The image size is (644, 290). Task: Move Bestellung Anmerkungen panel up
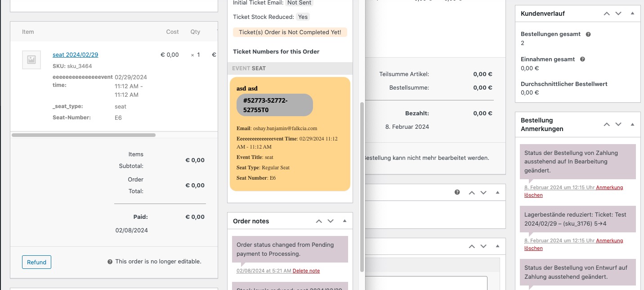[607, 124]
